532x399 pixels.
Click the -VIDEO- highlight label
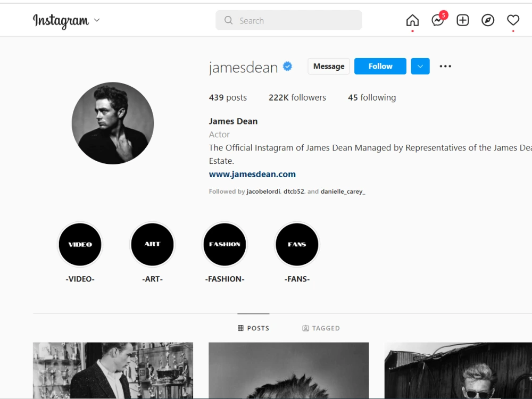(x=80, y=279)
